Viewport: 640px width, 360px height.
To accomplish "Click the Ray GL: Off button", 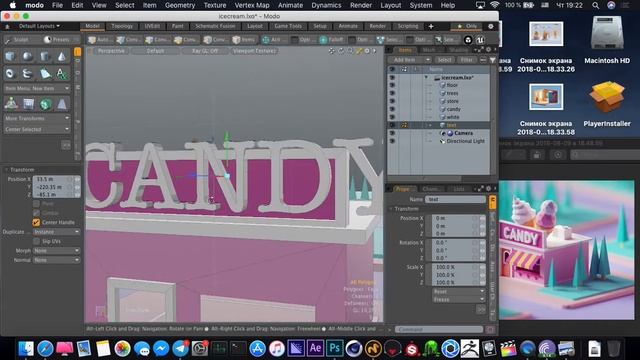I will pos(205,51).
